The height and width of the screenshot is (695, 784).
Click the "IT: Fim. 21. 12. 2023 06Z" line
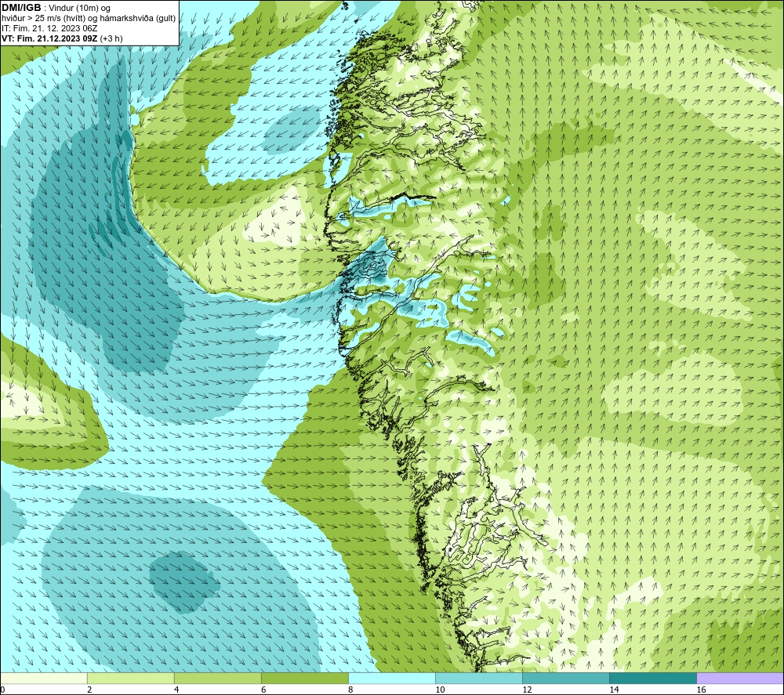pos(49,28)
